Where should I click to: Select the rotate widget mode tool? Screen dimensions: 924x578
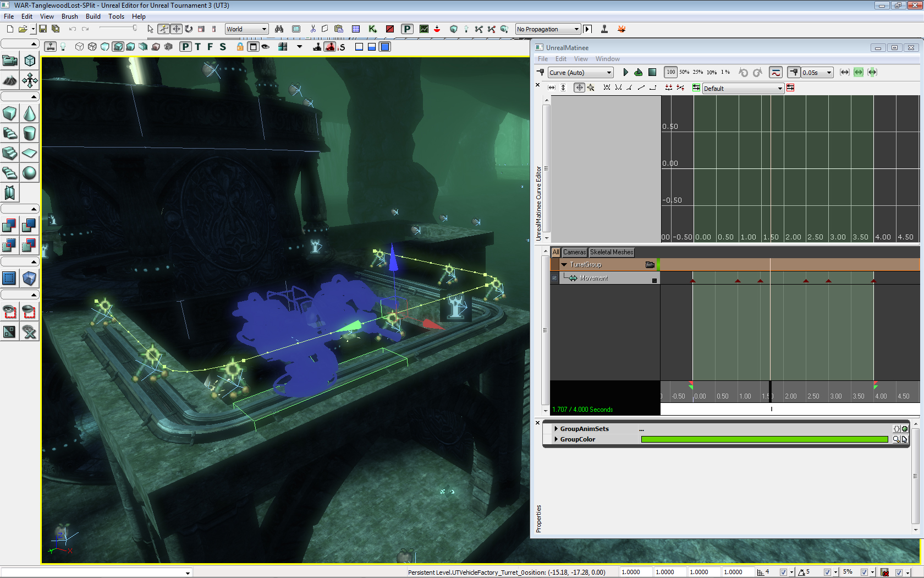point(189,29)
